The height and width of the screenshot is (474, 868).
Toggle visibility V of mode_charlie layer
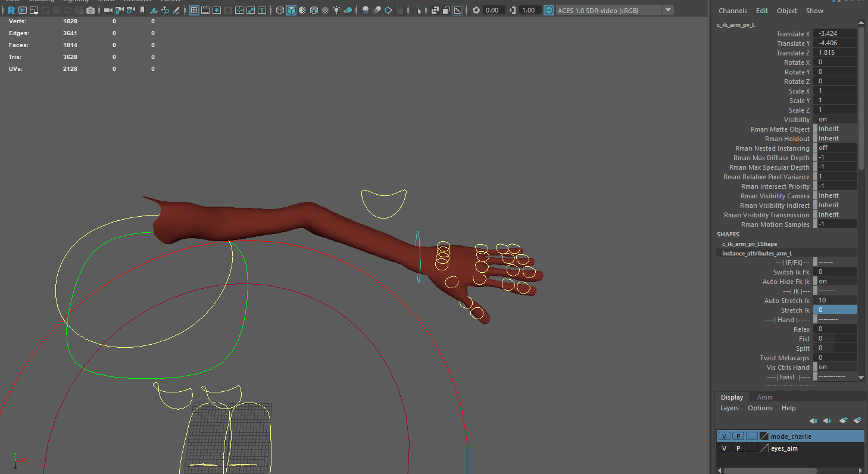click(x=724, y=436)
